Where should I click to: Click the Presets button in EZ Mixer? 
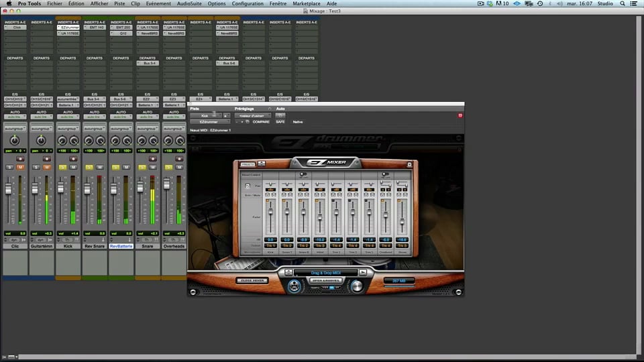point(248,164)
